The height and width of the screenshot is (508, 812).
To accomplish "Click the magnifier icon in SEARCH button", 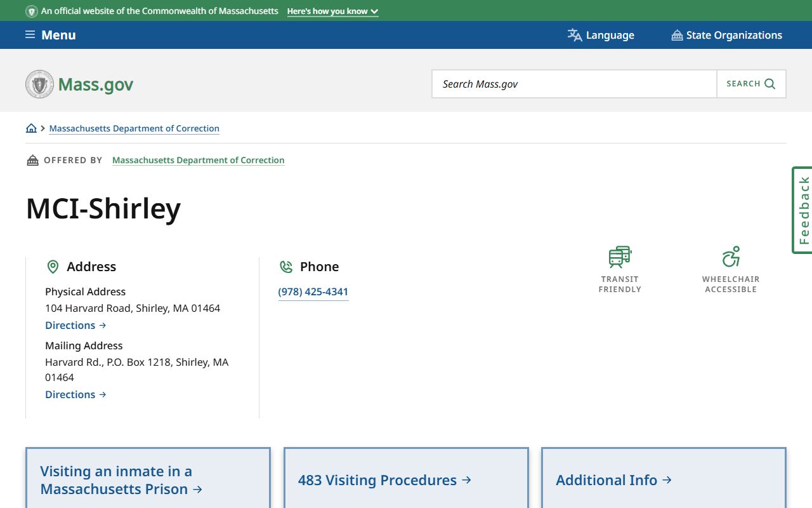I will click(x=770, y=84).
